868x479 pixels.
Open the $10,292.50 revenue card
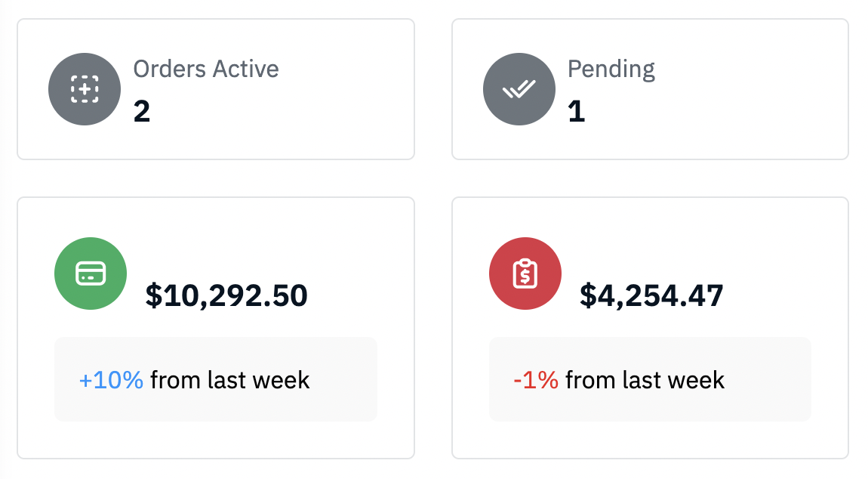tap(216, 328)
